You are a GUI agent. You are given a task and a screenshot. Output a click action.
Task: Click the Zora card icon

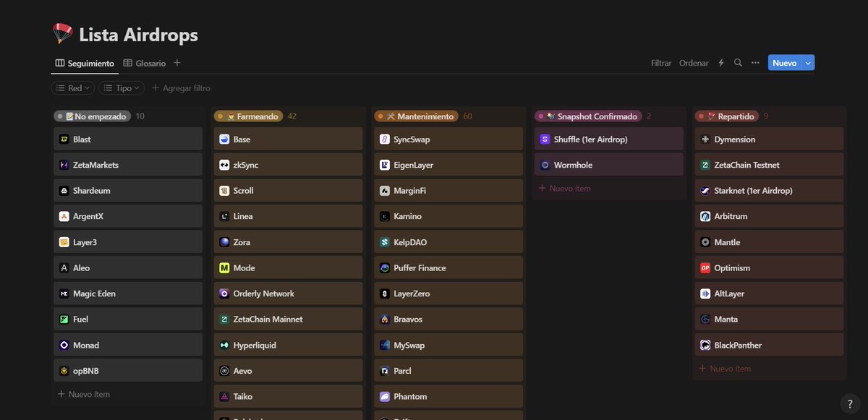pyautogui.click(x=224, y=242)
